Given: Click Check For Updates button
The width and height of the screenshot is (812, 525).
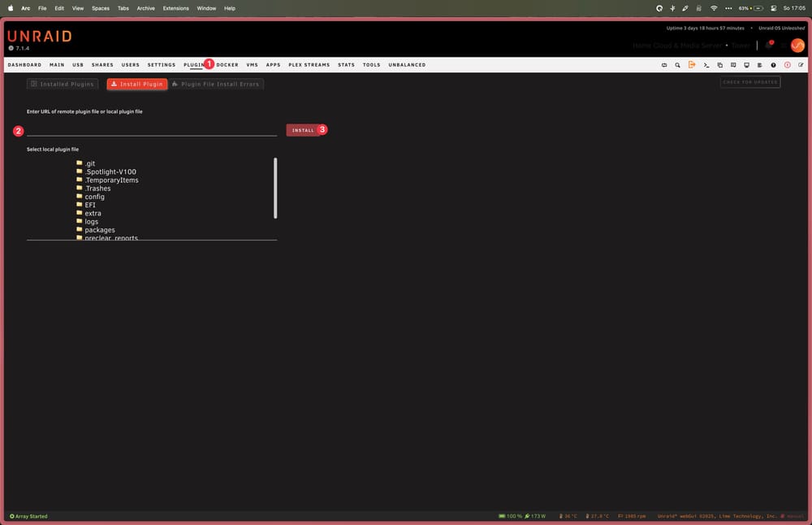Looking at the screenshot, I should tap(750, 82).
